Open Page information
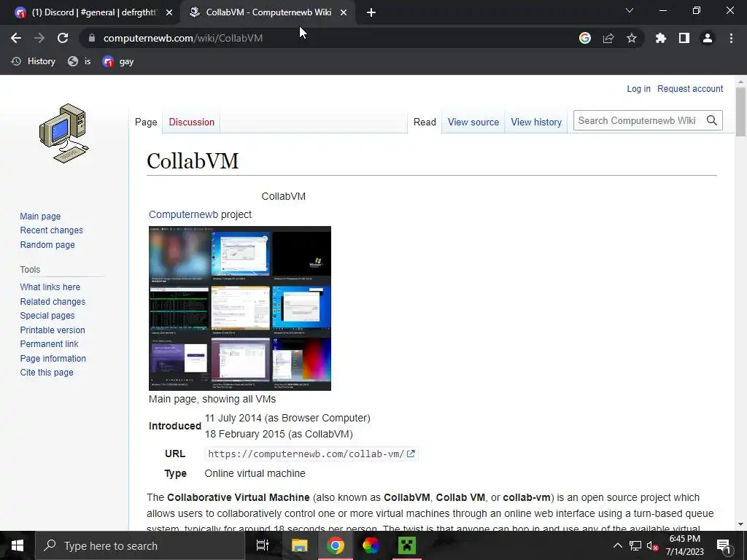The height and width of the screenshot is (560, 747). 53,359
